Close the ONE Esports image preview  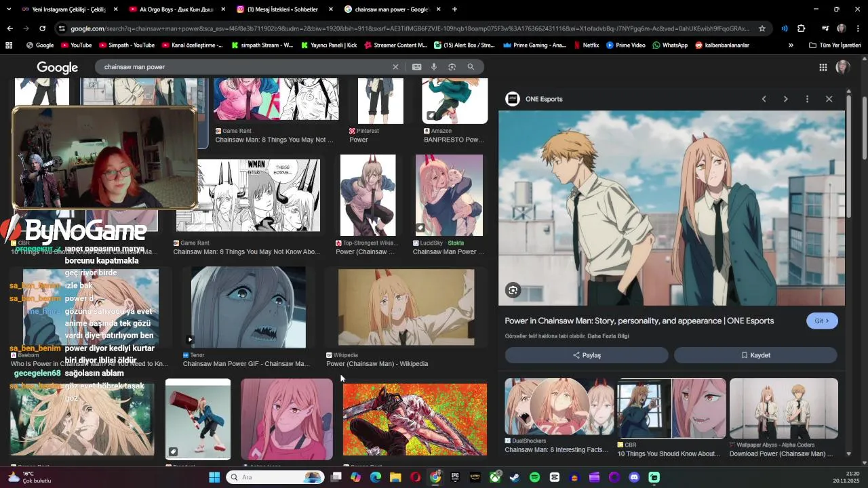click(x=829, y=99)
